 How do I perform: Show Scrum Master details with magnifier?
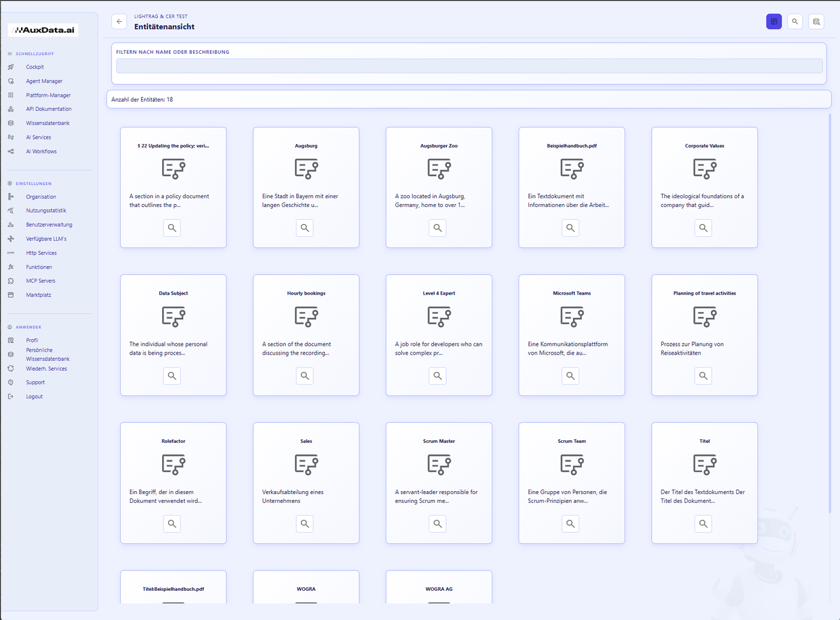(438, 524)
